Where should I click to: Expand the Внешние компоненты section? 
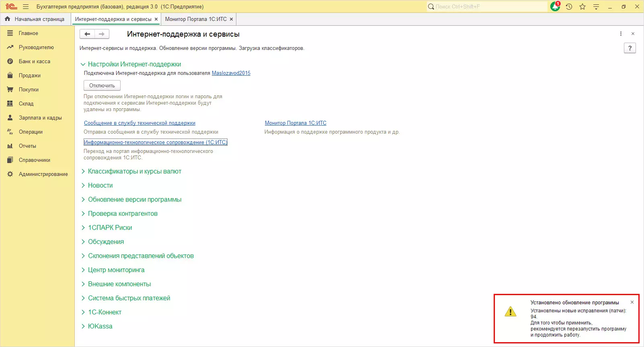click(x=83, y=284)
